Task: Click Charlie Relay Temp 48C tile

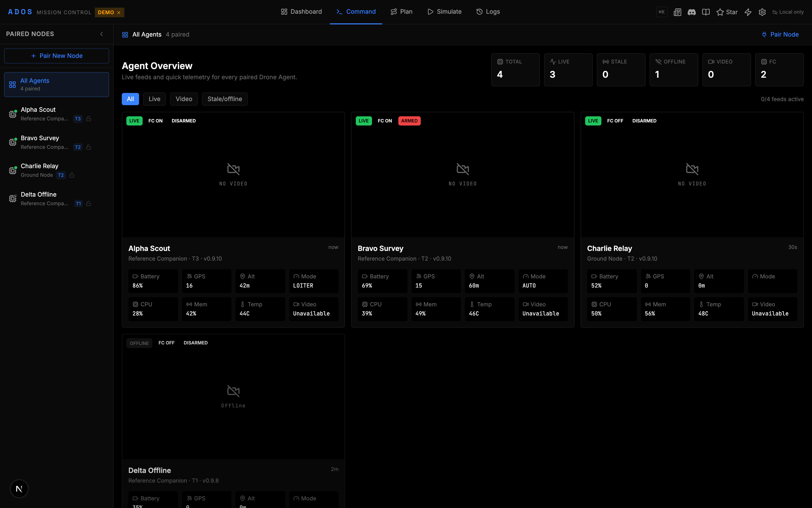Action: tap(719, 309)
